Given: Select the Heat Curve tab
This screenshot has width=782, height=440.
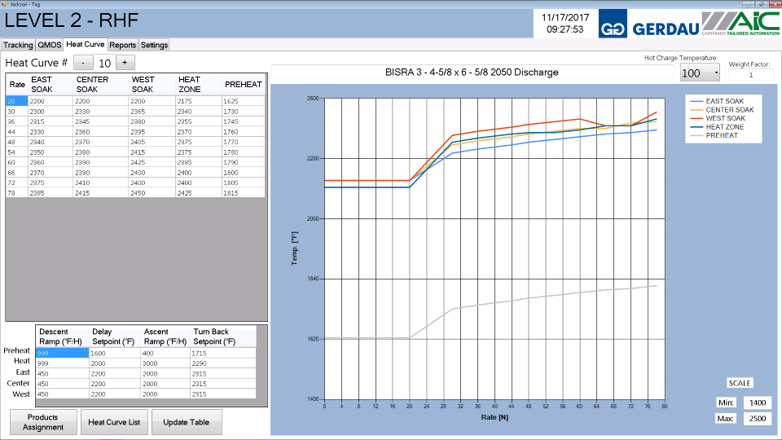Looking at the screenshot, I should (x=85, y=44).
